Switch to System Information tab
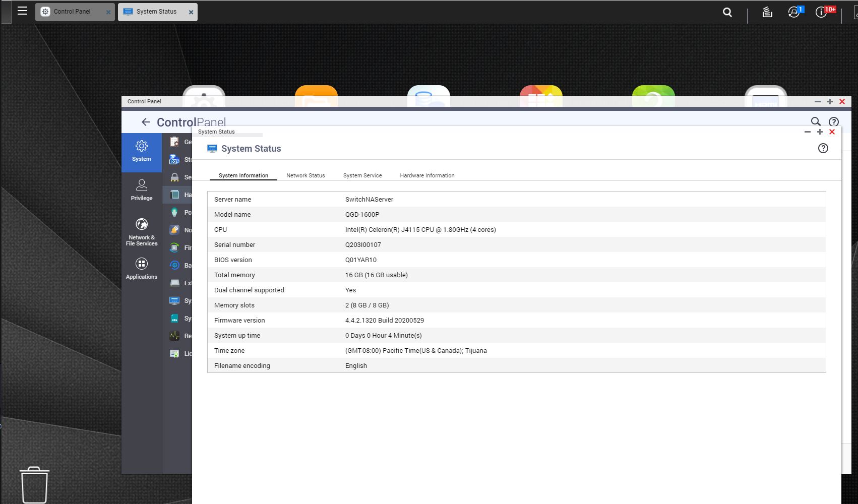Screen dimensions: 858x504 coord(243,175)
